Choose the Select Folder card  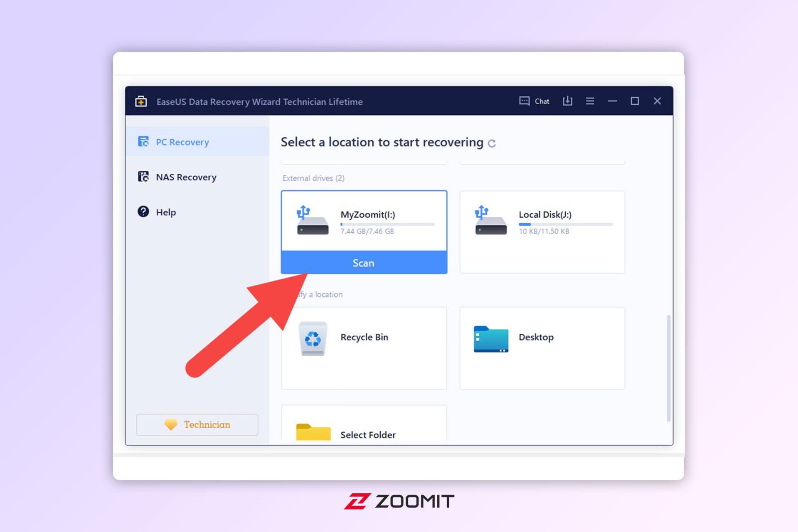[364, 423]
